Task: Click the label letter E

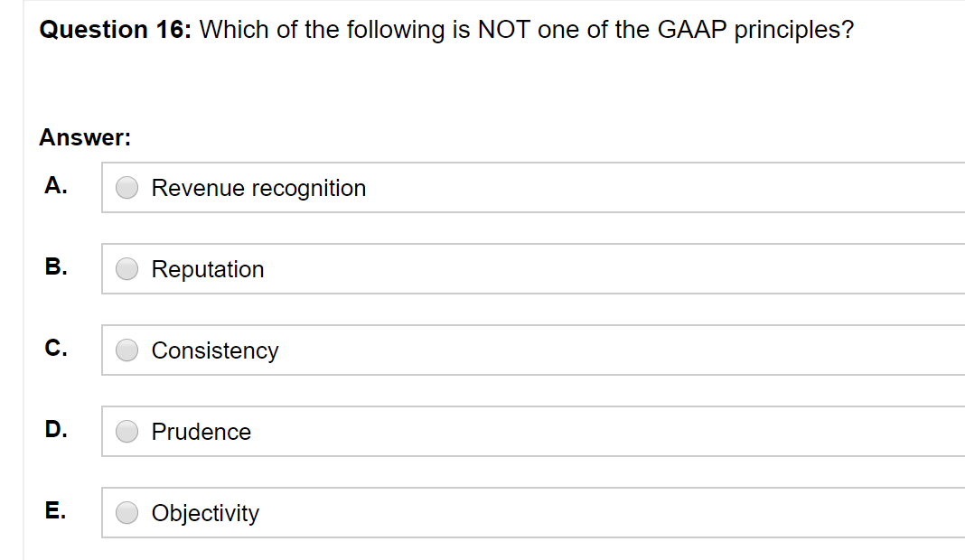Action: (x=56, y=511)
